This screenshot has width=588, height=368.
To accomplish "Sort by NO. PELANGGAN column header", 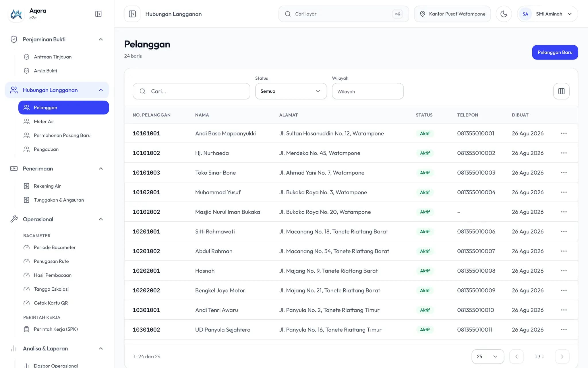I will 152,115.
